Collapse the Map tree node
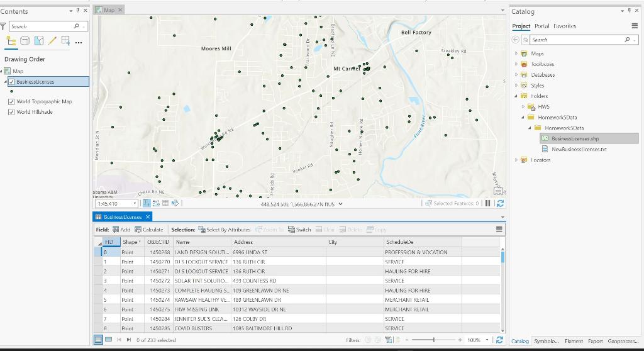The width and height of the screenshot is (644, 351). tap(2, 71)
